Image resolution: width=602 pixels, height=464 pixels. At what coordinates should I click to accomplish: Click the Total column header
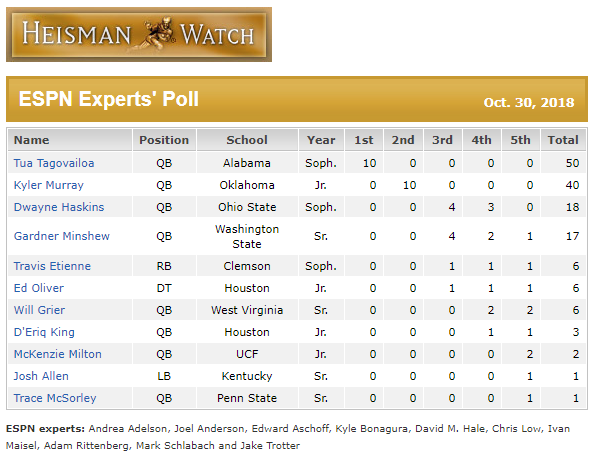tap(563, 140)
